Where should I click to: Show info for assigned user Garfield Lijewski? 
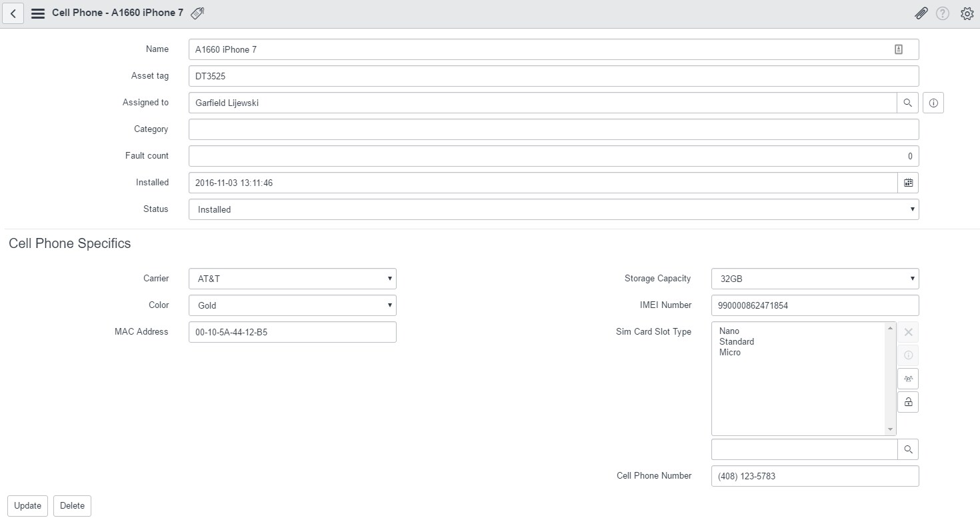(933, 103)
